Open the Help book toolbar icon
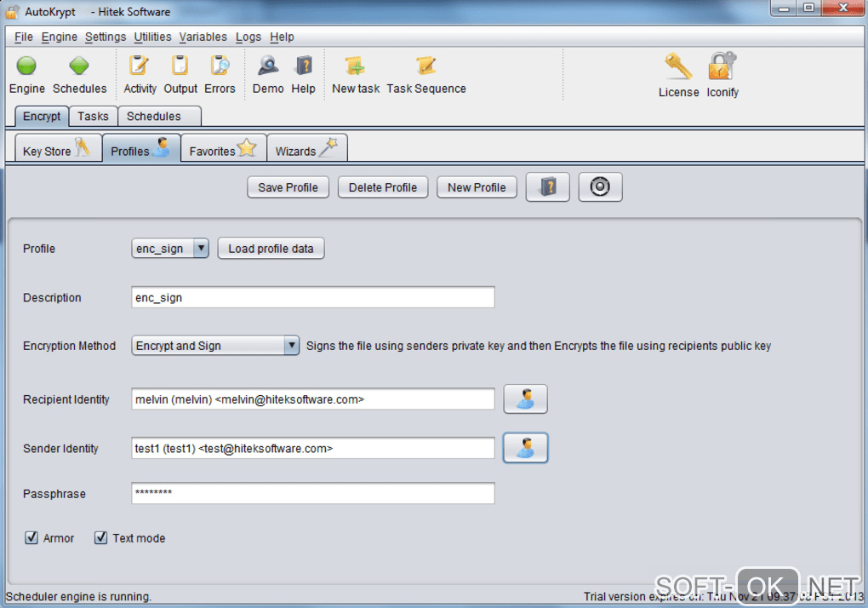This screenshot has width=868, height=608. click(x=303, y=66)
